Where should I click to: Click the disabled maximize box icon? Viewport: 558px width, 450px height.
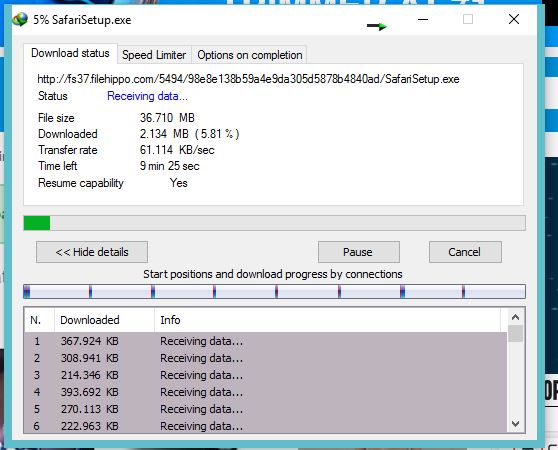click(x=468, y=19)
